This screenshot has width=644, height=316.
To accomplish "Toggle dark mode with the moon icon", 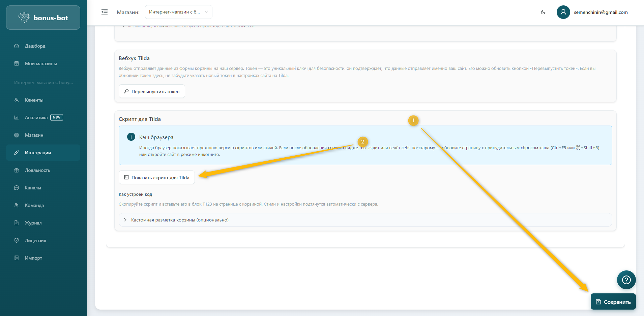I will tap(543, 12).
